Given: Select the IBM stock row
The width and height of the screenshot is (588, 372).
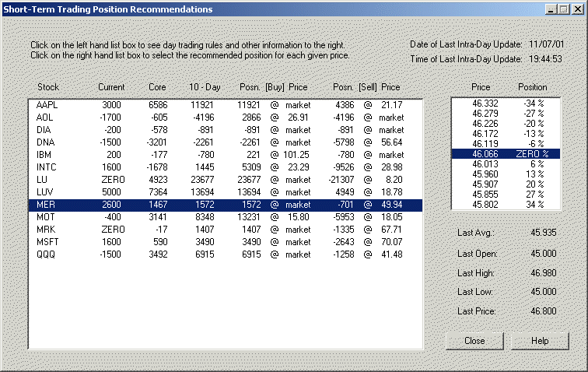Looking at the screenshot, I should (x=226, y=155).
